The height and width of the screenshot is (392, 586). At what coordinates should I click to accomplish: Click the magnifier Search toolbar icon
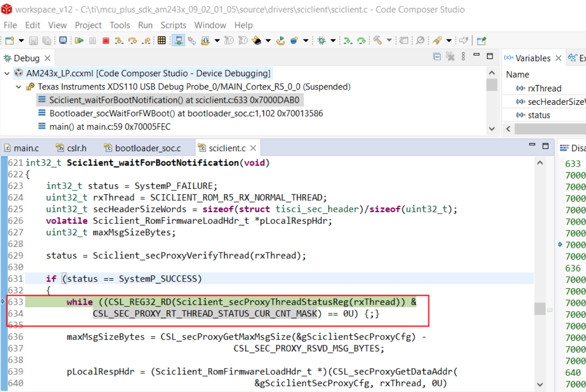420,41
